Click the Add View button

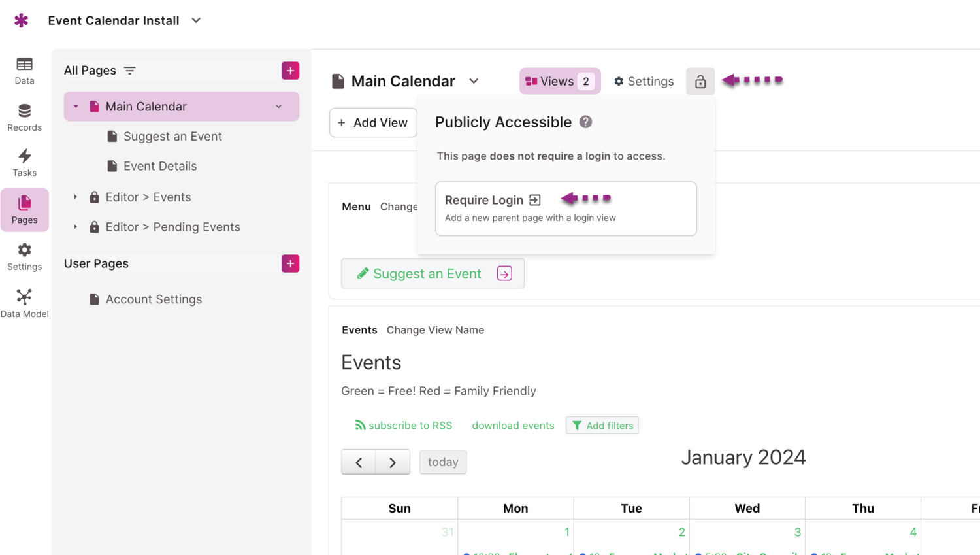(372, 123)
